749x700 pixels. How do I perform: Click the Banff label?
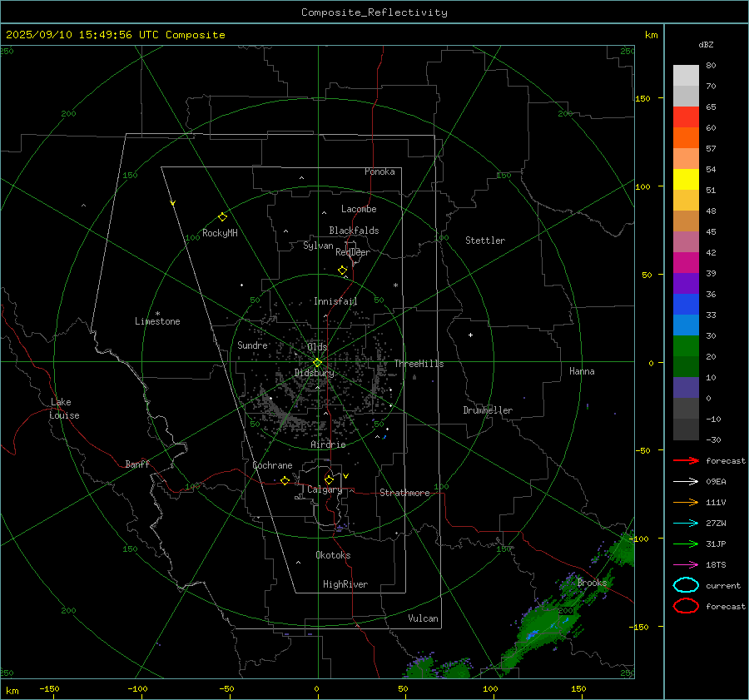tap(137, 464)
